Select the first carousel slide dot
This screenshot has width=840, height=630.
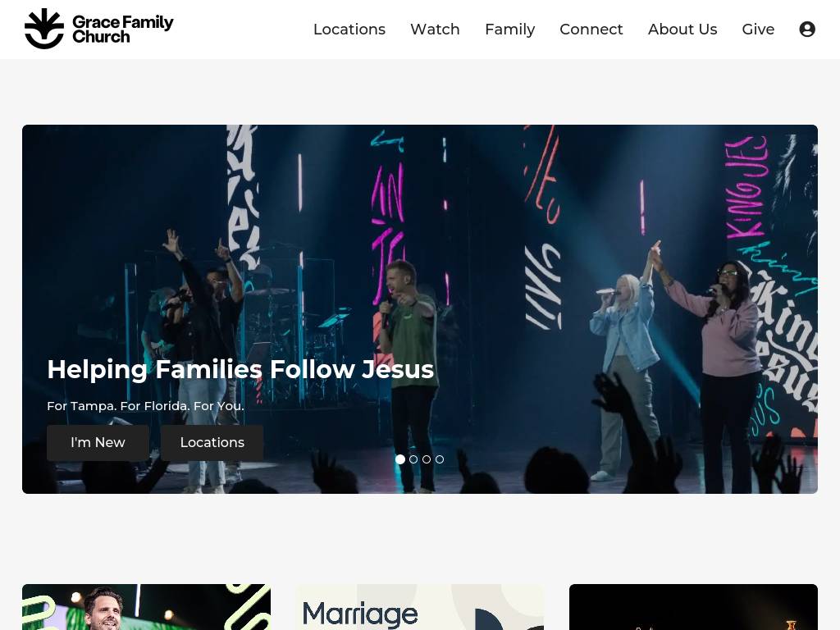(x=400, y=459)
